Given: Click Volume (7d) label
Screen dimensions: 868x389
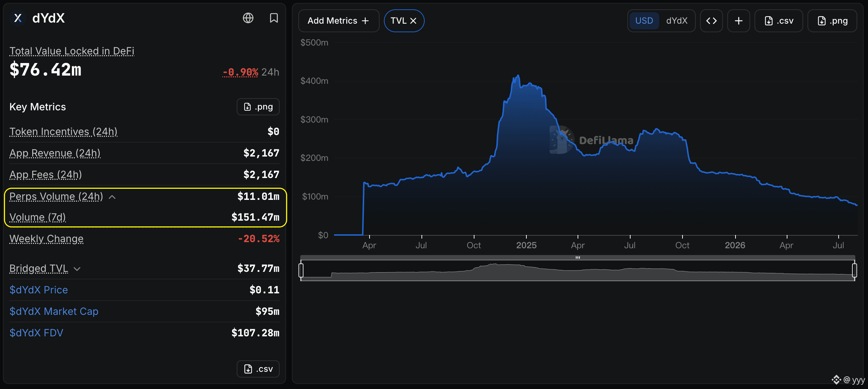Looking at the screenshot, I should coord(38,217).
